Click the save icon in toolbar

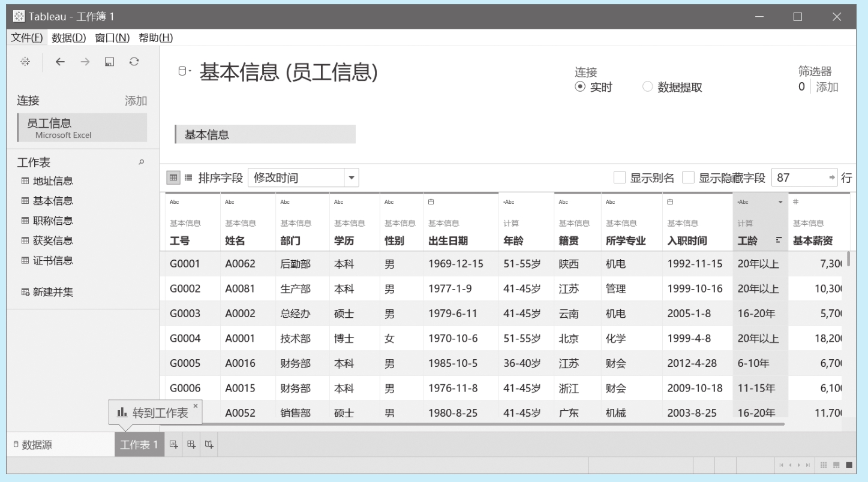pyautogui.click(x=109, y=62)
